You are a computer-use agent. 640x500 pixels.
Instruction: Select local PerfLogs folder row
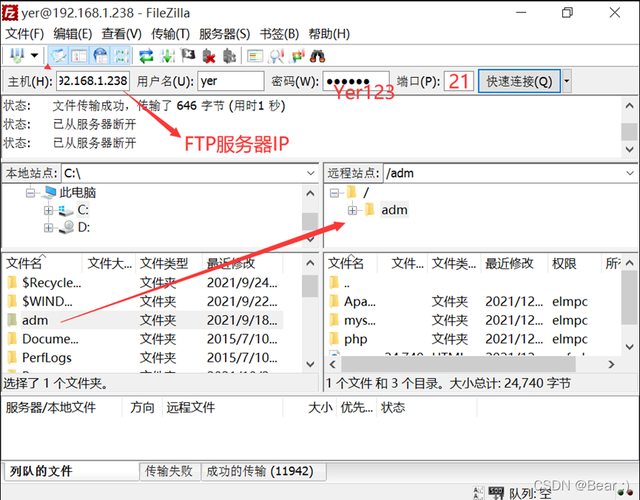click(x=143, y=358)
